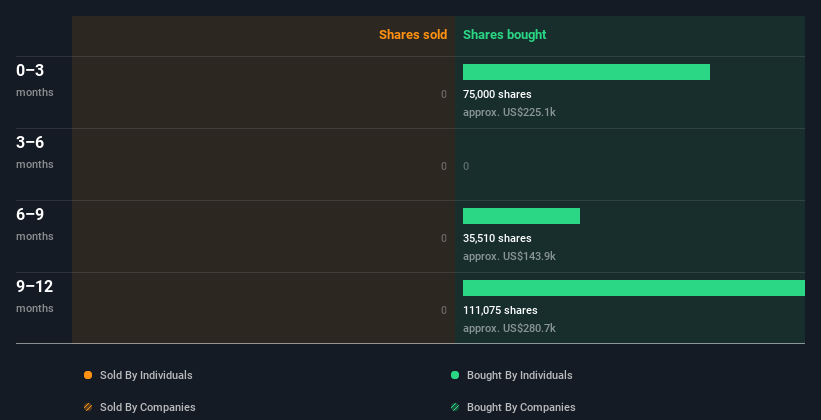The height and width of the screenshot is (420, 821).
Task: Click the approx. US$225.1k amount
Action: click(509, 112)
